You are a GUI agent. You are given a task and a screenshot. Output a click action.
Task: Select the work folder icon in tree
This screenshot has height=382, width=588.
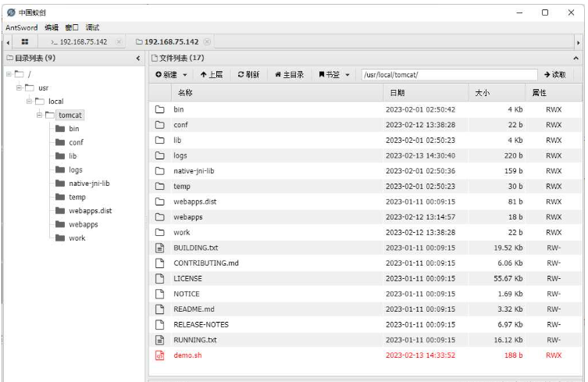pos(60,238)
